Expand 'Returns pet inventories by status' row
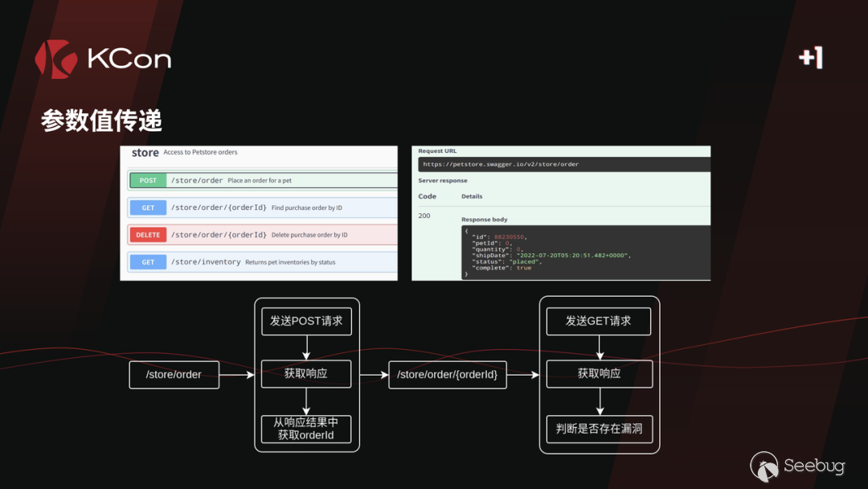 pyautogui.click(x=262, y=262)
